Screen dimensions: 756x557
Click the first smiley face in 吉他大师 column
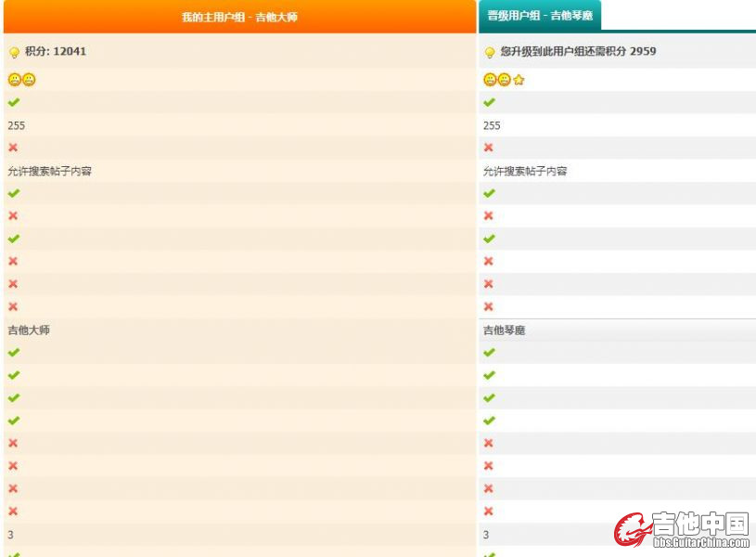point(15,80)
